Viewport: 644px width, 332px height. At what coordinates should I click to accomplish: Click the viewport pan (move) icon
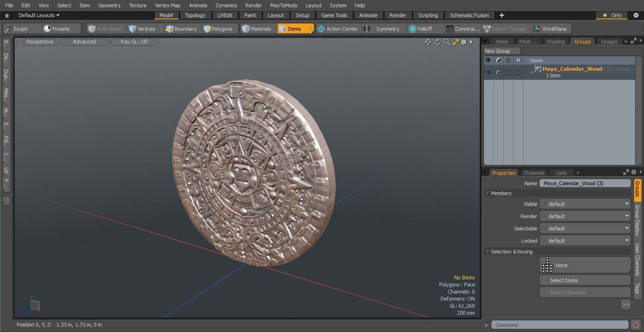click(428, 42)
